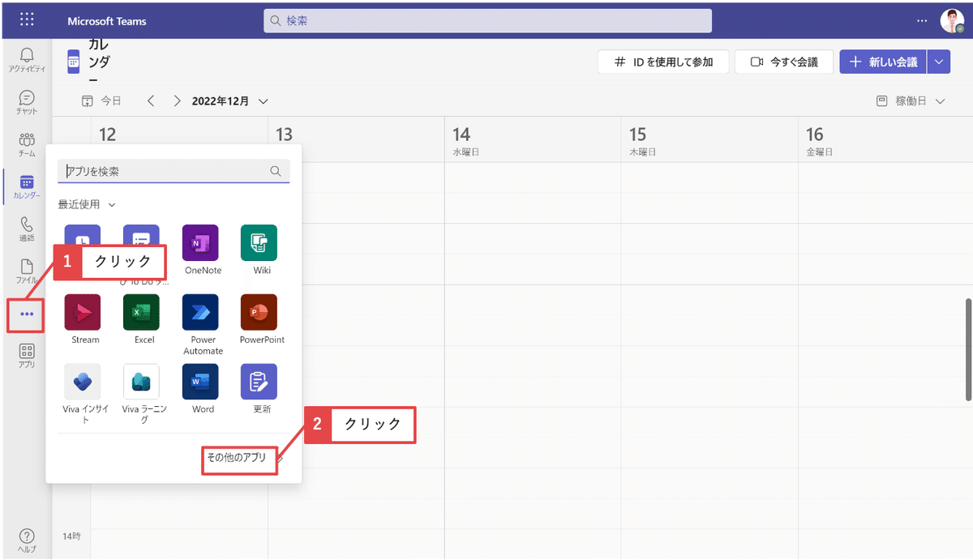Open the アクティビティ bell icon
The height and width of the screenshot is (560, 973).
27,59
